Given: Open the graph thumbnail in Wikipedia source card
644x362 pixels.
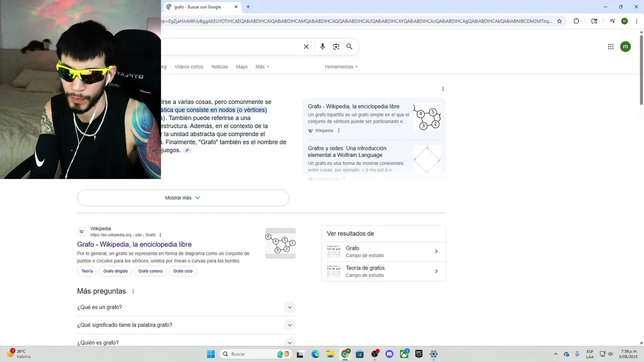Looking at the screenshot, I should point(427,118).
